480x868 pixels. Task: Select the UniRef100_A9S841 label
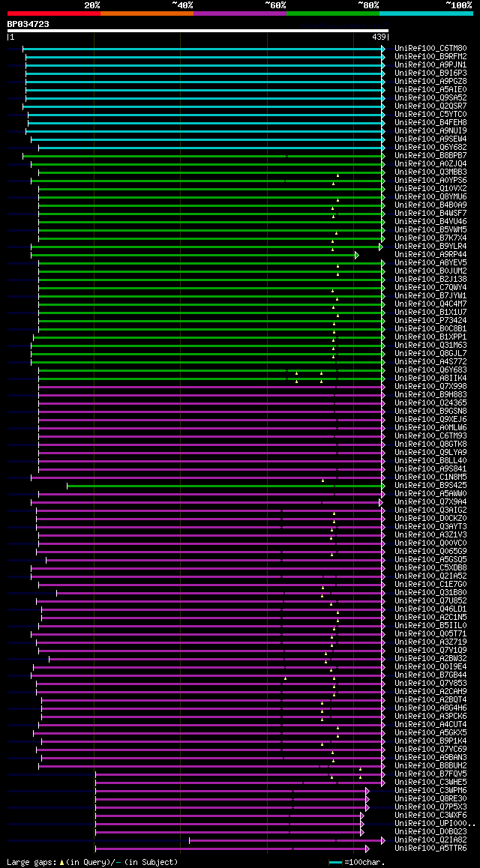(430, 469)
